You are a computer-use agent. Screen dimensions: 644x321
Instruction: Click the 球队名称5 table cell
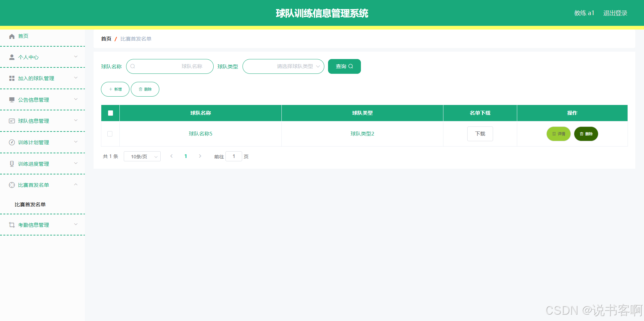pos(201,134)
